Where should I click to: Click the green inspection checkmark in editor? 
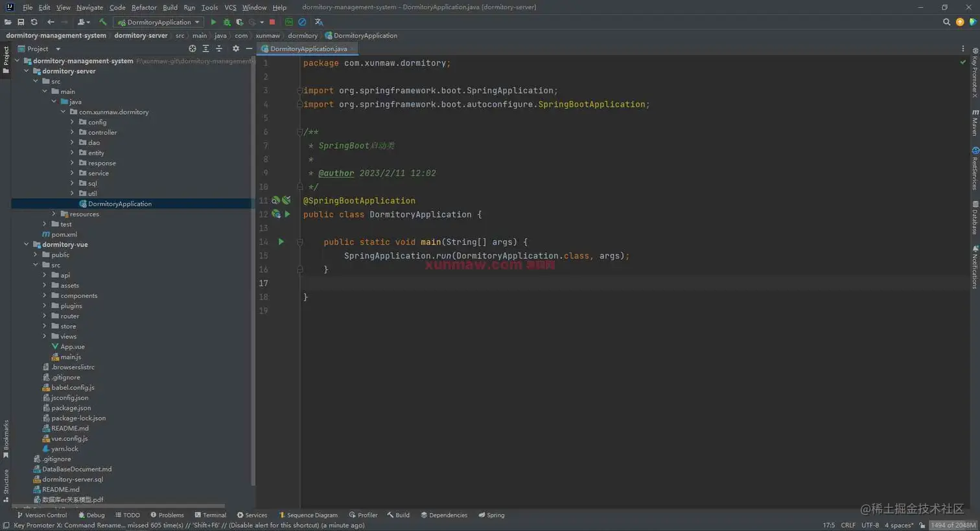962,62
